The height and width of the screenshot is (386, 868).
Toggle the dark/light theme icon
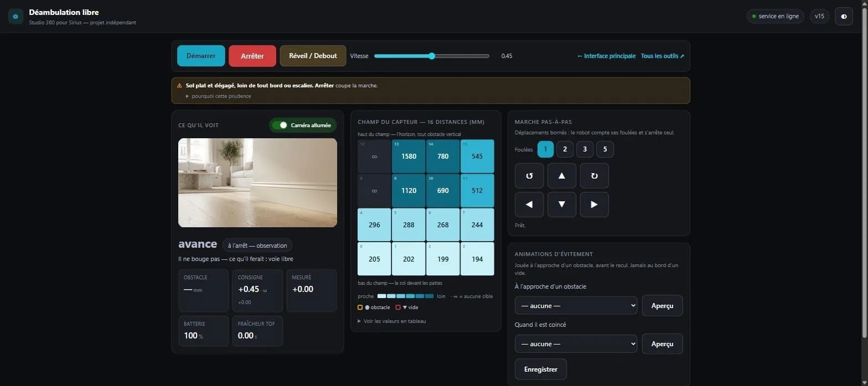pos(844,16)
